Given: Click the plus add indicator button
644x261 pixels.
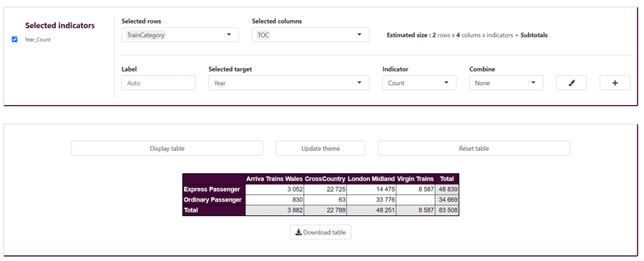Looking at the screenshot, I should pos(615,82).
